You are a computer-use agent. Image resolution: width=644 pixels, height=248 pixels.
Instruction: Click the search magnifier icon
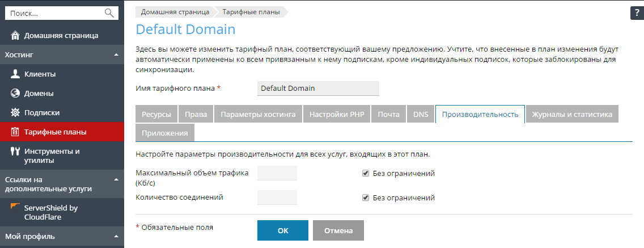click(109, 12)
